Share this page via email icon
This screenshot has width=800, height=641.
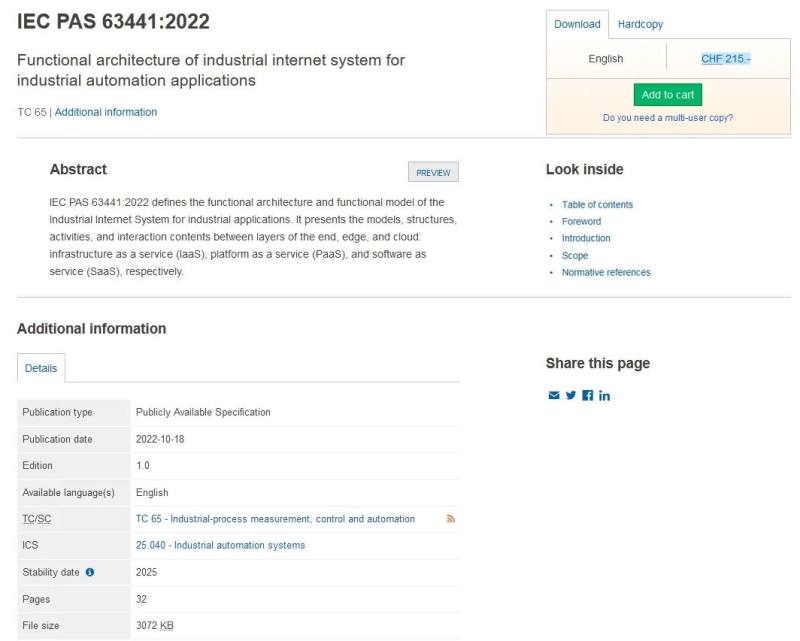554,395
